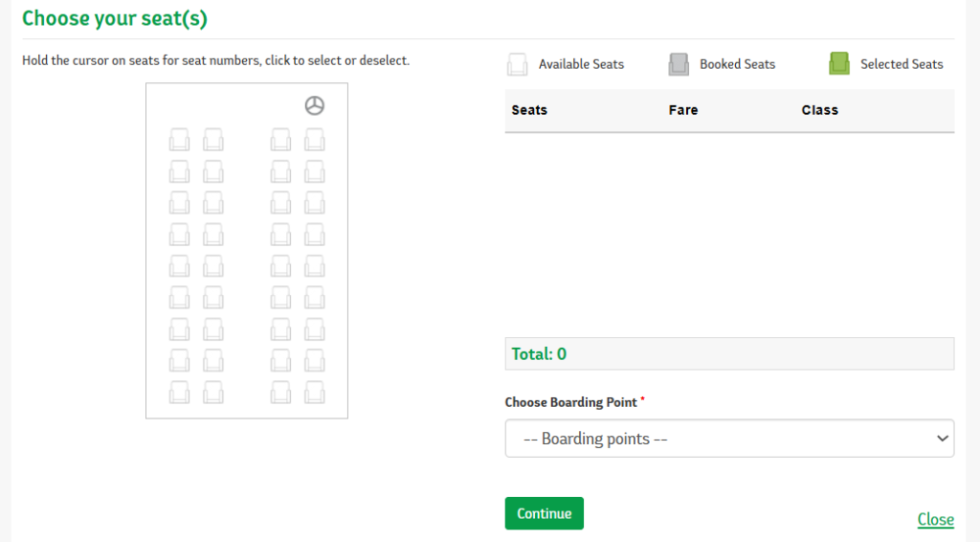Click the Fare column header
Viewport: 980px width, 542px height.
click(x=683, y=110)
